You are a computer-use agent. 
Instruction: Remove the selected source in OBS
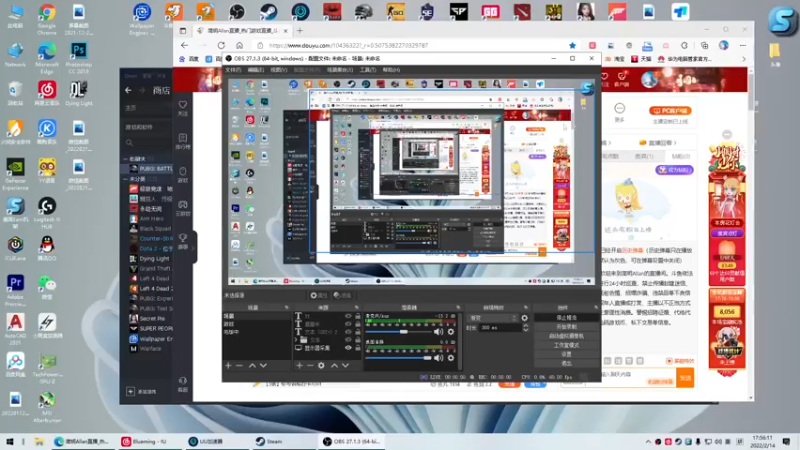click(310, 365)
